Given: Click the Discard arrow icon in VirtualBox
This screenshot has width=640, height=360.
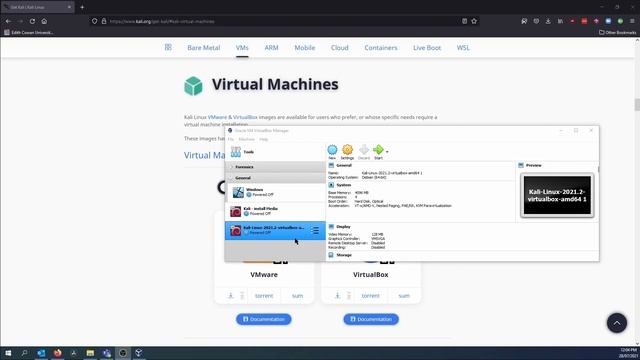Looking at the screenshot, I should (364, 150).
